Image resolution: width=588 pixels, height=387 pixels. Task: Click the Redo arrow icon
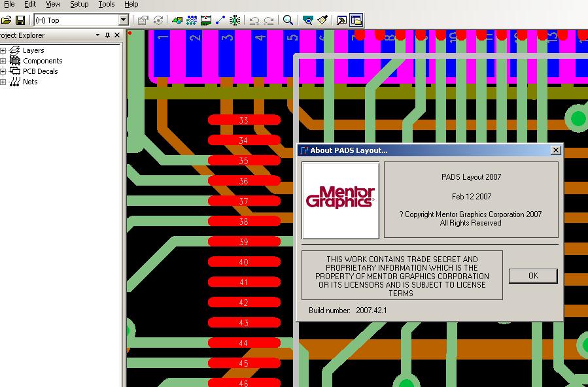tap(269, 20)
